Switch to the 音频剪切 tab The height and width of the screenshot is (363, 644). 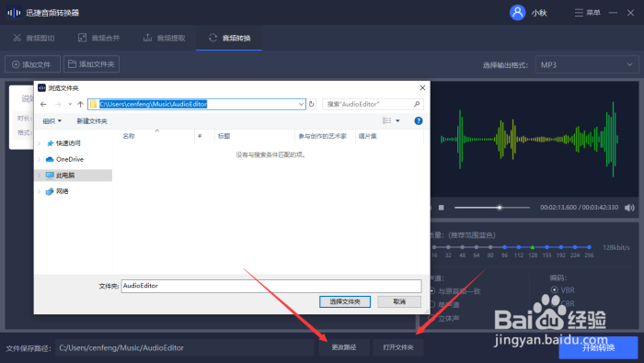click(34, 39)
